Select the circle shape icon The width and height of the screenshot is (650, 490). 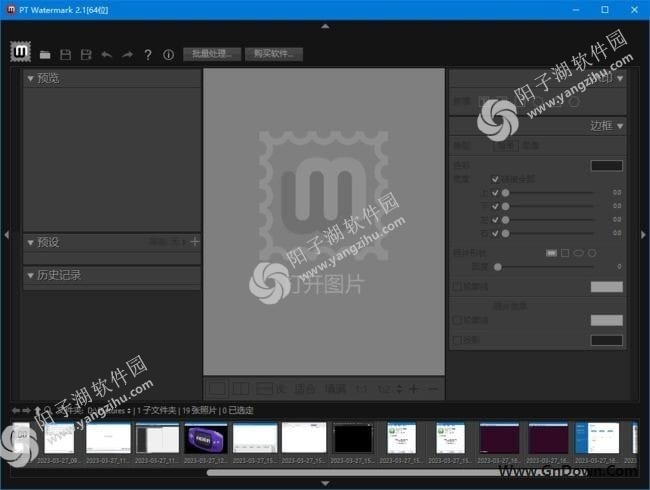coord(592,253)
